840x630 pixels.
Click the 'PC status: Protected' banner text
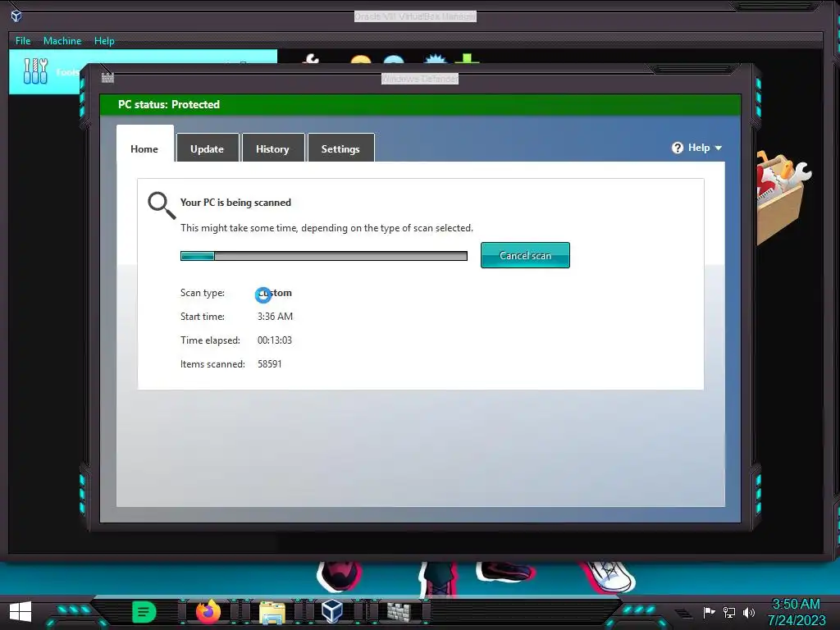(x=169, y=104)
